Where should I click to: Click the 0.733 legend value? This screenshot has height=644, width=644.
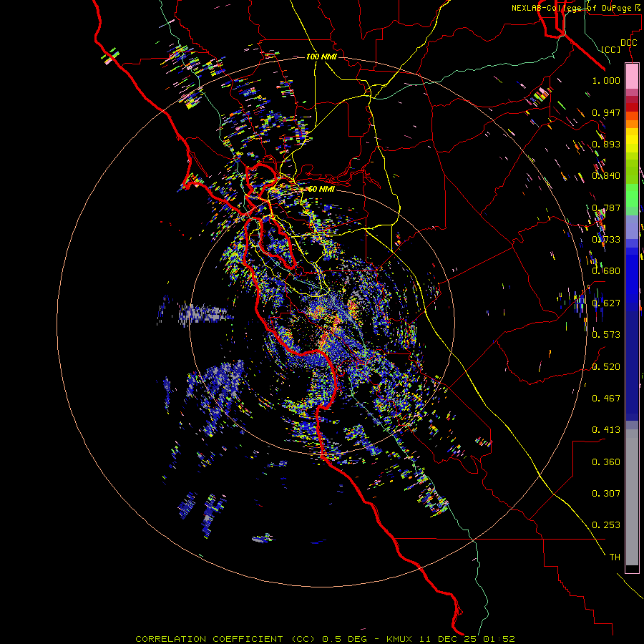coord(606,240)
